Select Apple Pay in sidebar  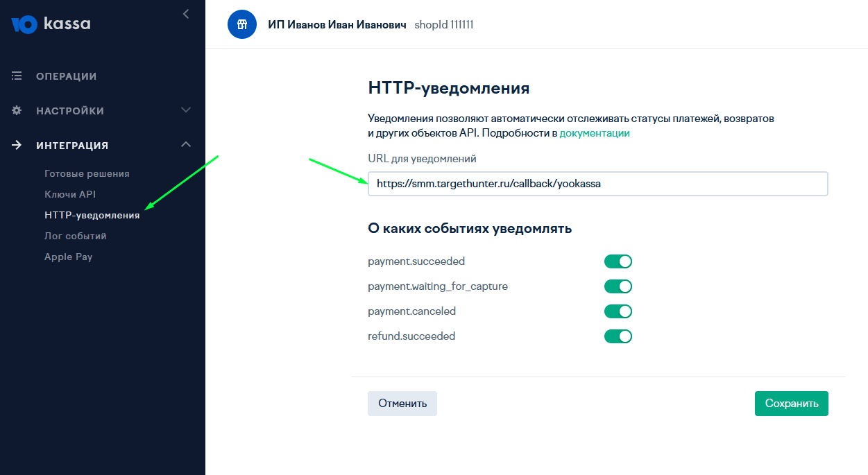[x=68, y=257]
